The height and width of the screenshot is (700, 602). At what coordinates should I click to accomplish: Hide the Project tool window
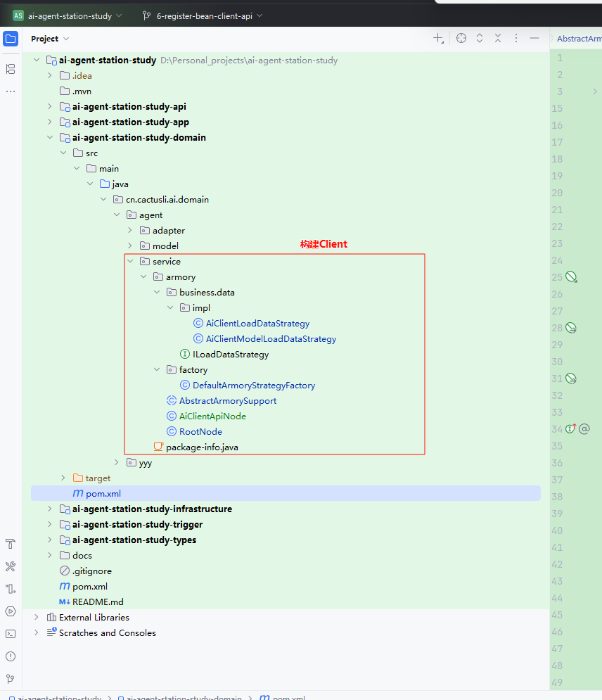[x=534, y=38]
